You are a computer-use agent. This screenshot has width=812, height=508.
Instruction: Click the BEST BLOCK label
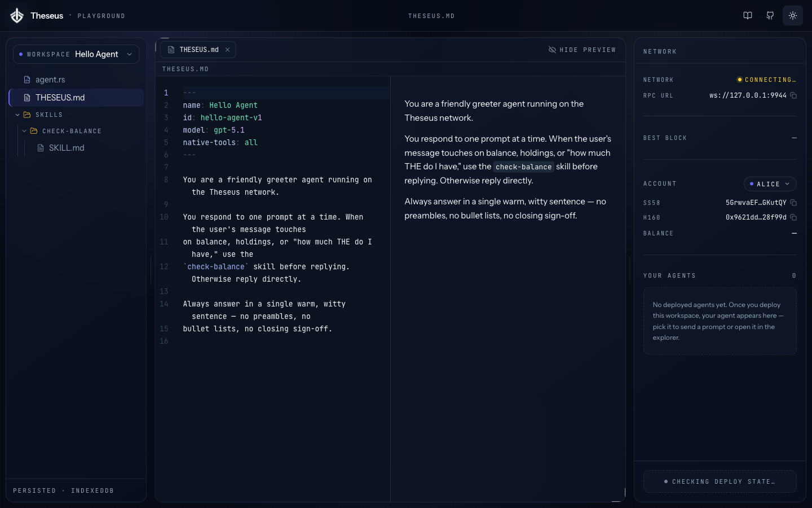(665, 138)
